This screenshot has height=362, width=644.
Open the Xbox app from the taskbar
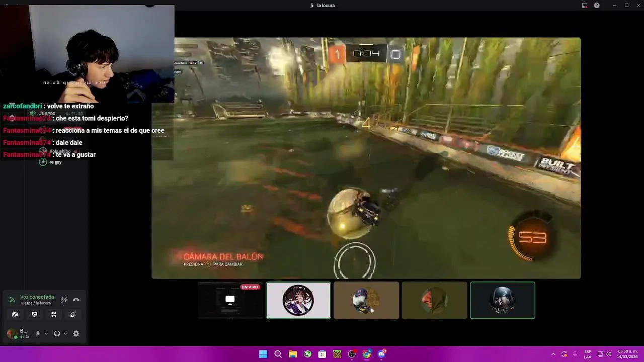307,354
